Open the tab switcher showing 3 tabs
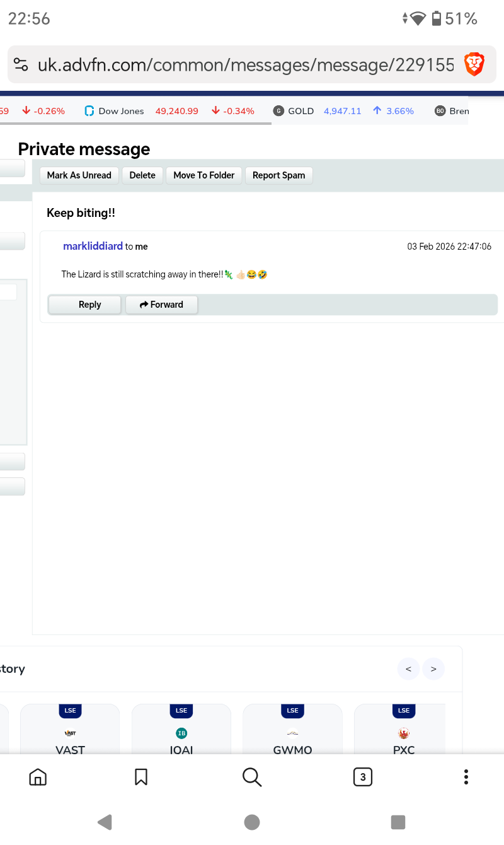This screenshot has height=845, width=504. 363,777
